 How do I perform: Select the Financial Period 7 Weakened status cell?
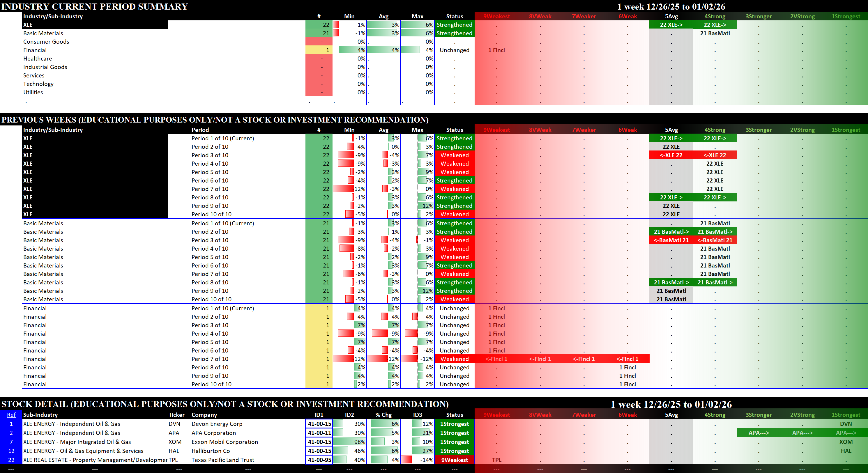454,359
